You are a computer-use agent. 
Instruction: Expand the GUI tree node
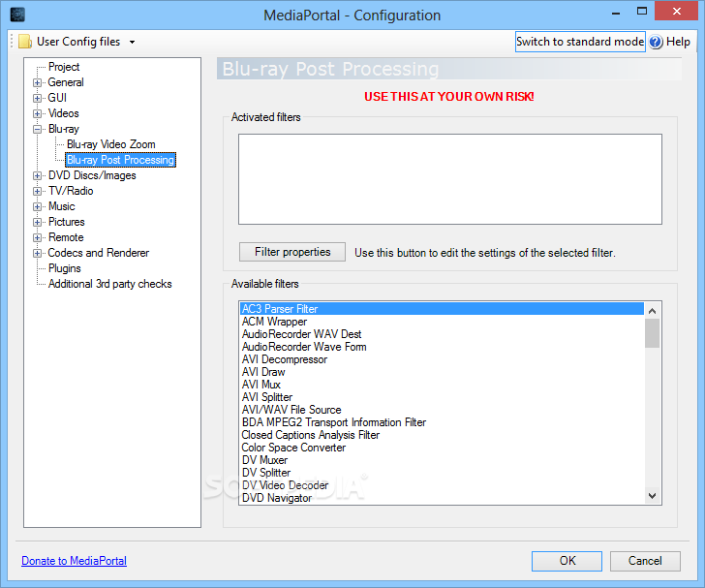click(38, 98)
